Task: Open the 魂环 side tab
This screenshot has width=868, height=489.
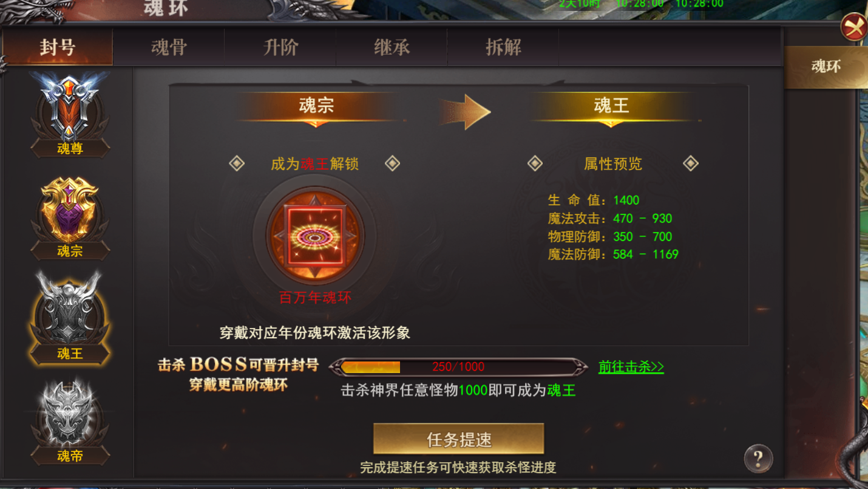Action: click(x=826, y=67)
